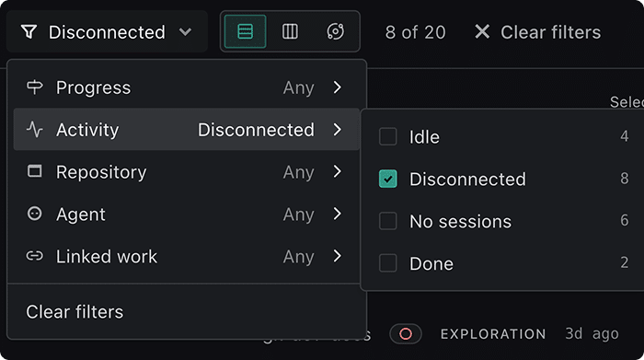Viewport: 644px width, 360px height.
Task: Click the Progress signpost icon
Action: tap(35, 87)
